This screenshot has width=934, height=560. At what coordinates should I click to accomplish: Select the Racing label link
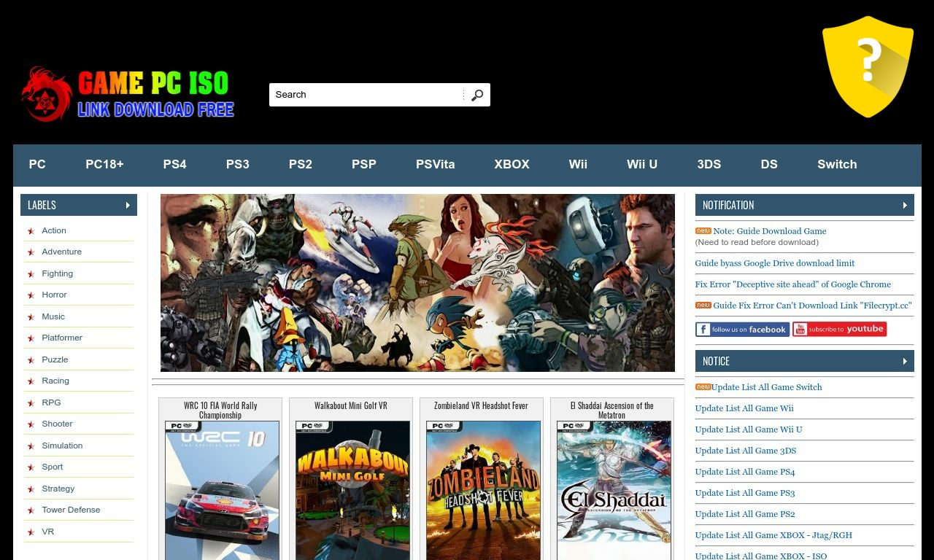point(55,381)
